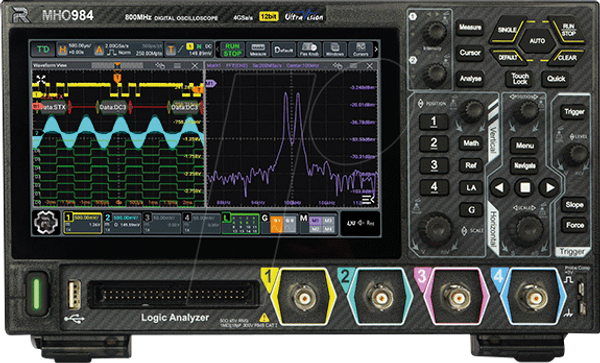Image resolution: width=600 pixels, height=363 pixels.
Task: Push the Analyse hardware button
Action: coord(470,78)
